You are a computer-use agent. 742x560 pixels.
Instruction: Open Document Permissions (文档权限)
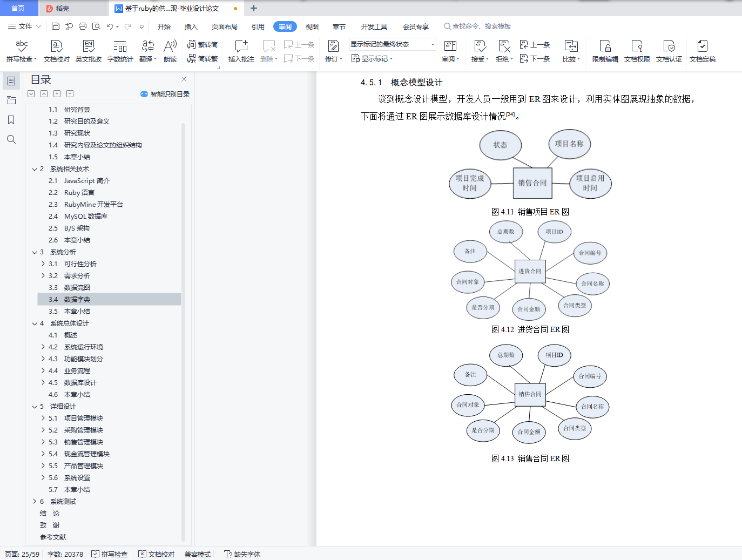coord(637,51)
